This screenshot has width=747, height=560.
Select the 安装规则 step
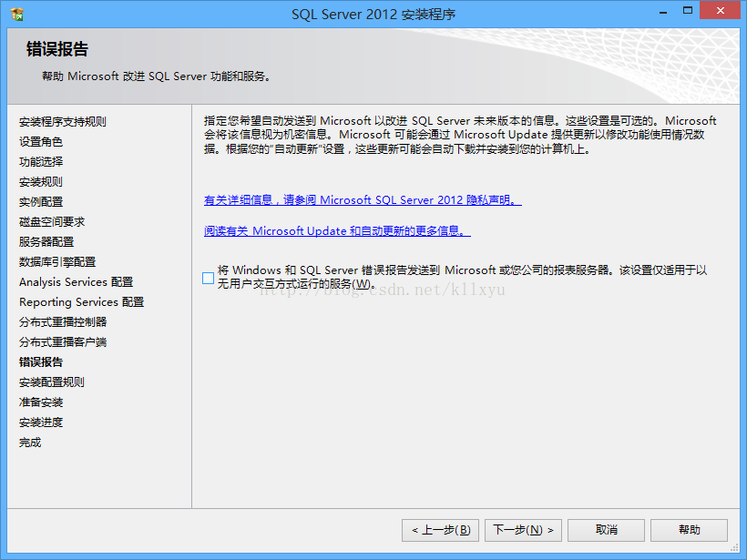pos(40,182)
